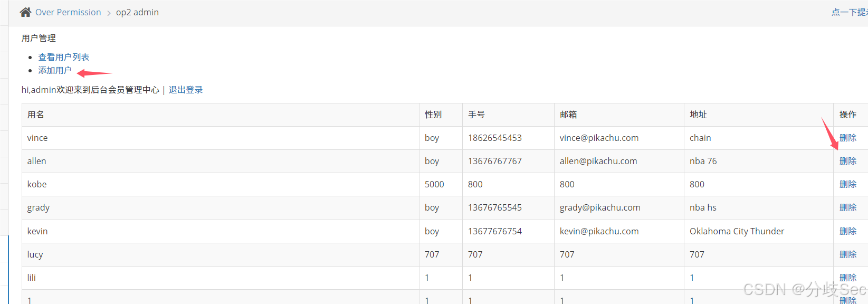Click phone number 13677676754
Viewport: 868px width, 304px height.
[495, 231]
